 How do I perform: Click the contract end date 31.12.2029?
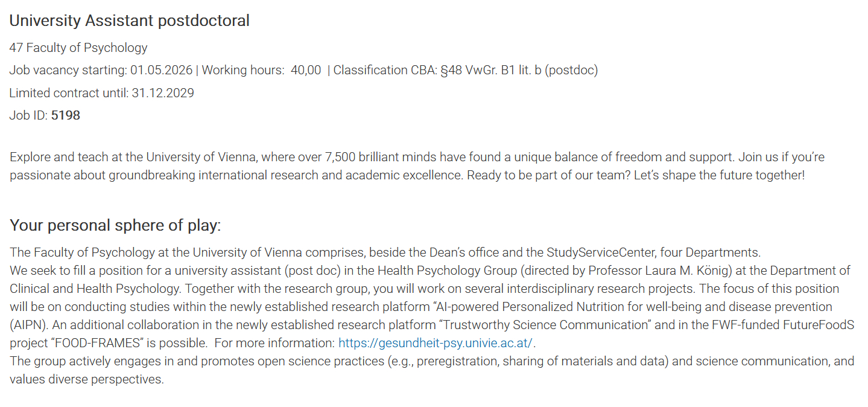163,93
